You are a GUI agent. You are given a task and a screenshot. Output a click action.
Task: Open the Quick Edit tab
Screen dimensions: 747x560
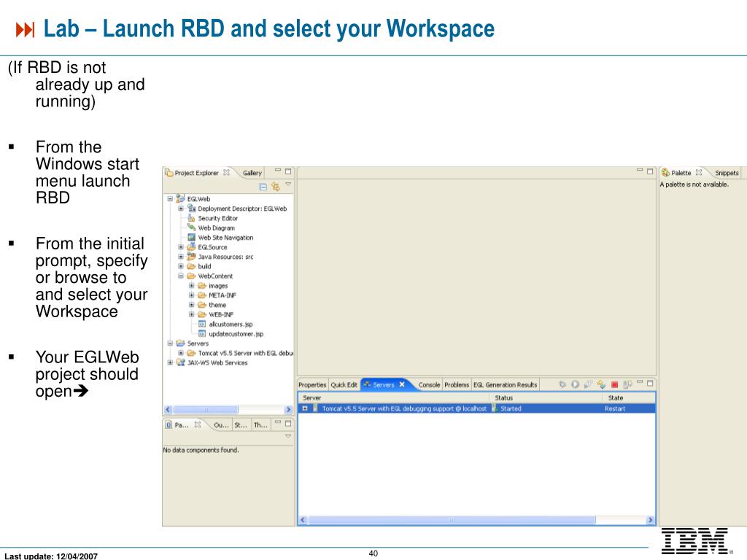pyautogui.click(x=344, y=385)
